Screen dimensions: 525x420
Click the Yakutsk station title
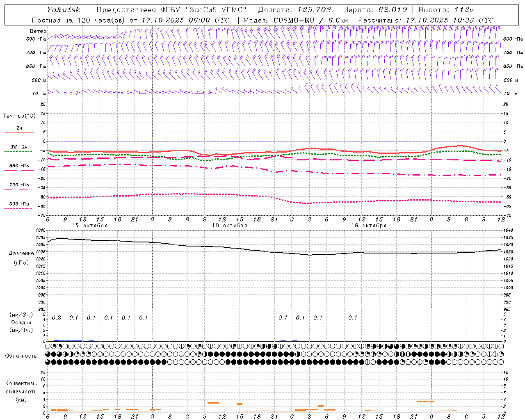64,10
